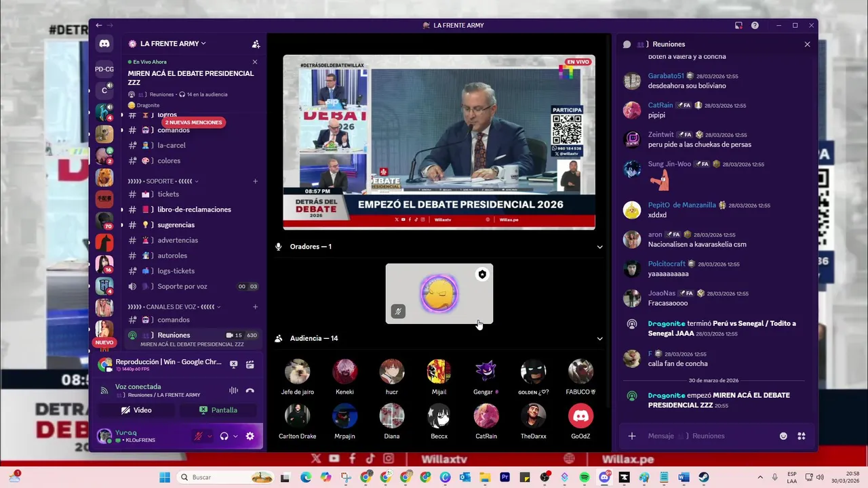Open Steam from the Windows taskbar
Image resolution: width=868 pixels, height=488 pixels.
coord(703,477)
